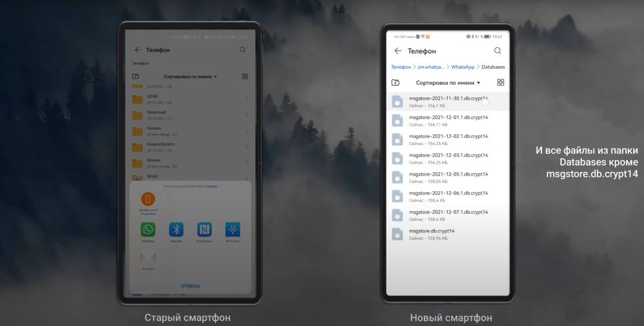This screenshot has width=644, height=326.
Task: Choose the Gmail icon in share sheet
Action: click(147, 257)
